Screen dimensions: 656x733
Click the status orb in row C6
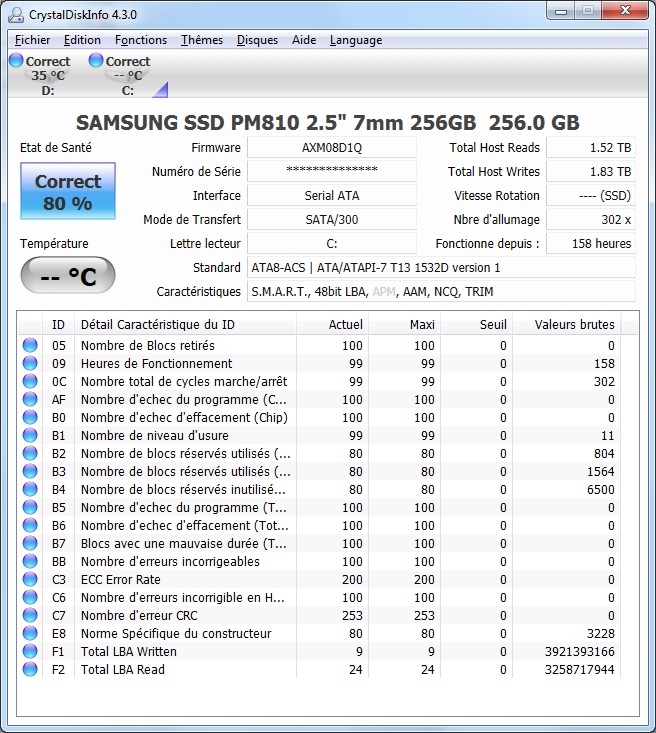pos(30,597)
